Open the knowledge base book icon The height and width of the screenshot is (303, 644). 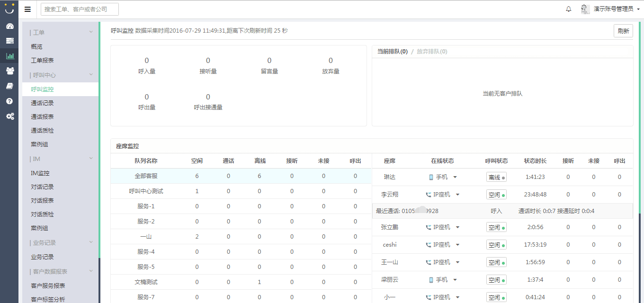(9, 86)
